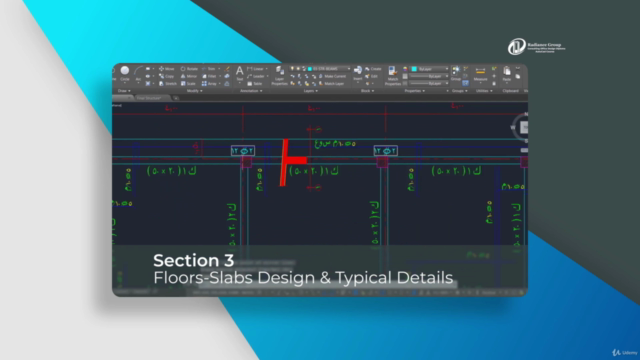Toggle layer on/off lightbulb icon

292,69
